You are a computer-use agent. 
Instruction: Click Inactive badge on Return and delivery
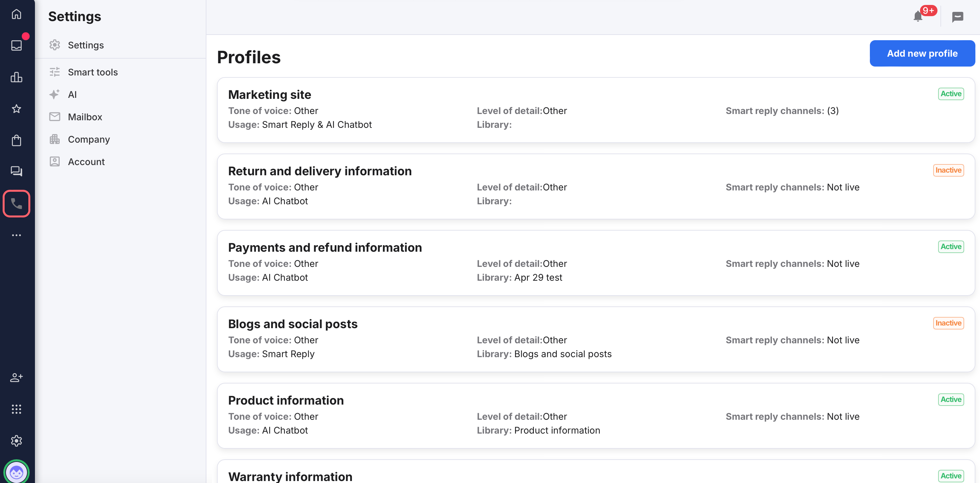(x=948, y=170)
